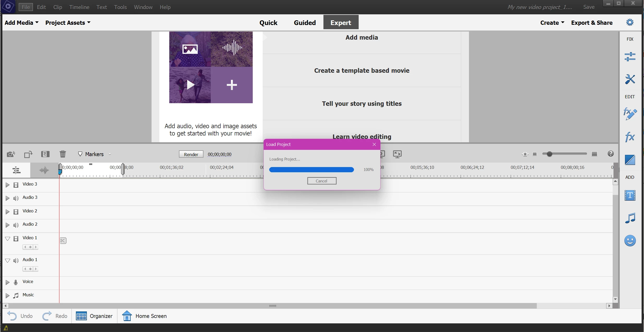Screen dimensions: 644x332
Task: Toggle the audio view waveform button
Action: 44,170
